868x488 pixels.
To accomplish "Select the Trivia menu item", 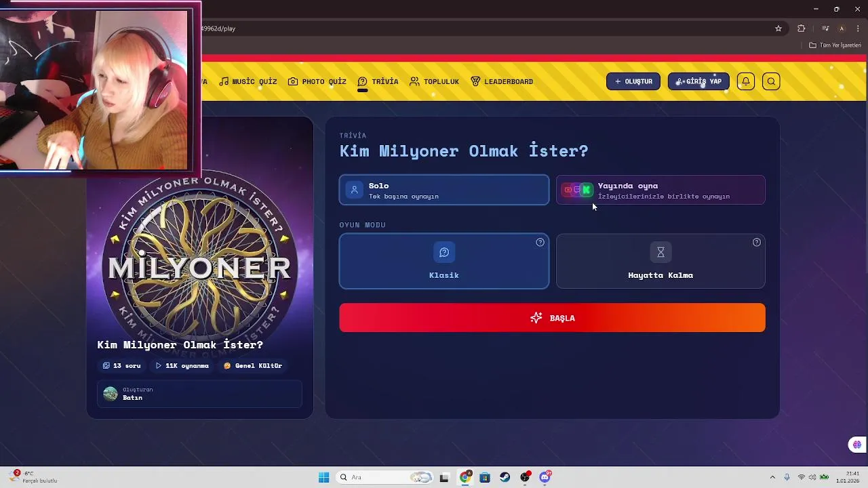I will pos(378,81).
